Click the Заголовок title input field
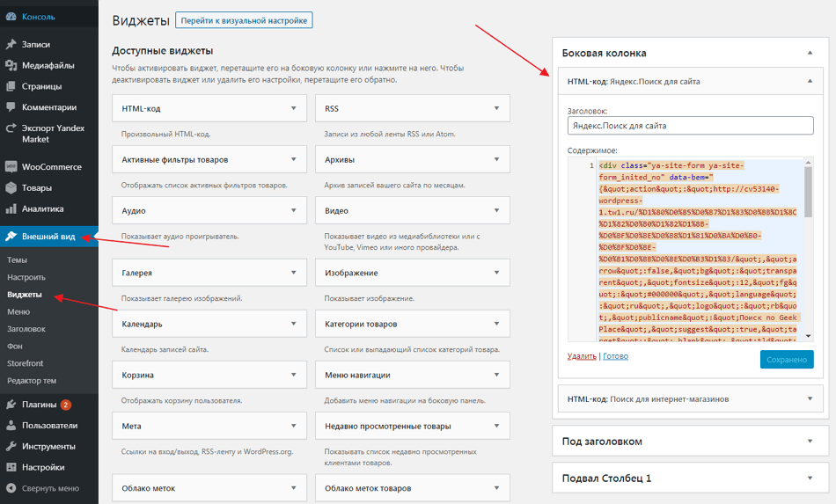The image size is (836, 504). pos(690,126)
